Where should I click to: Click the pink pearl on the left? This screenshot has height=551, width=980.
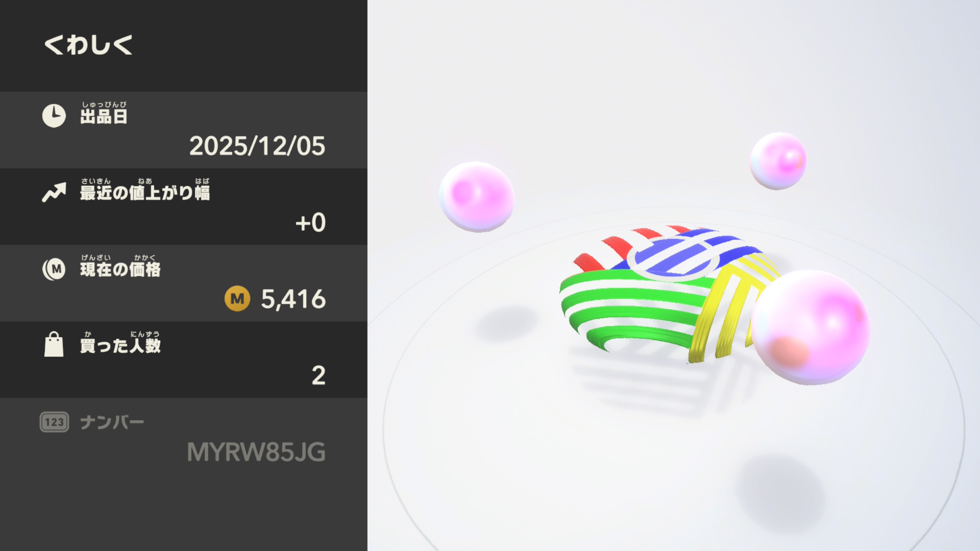(x=476, y=196)
